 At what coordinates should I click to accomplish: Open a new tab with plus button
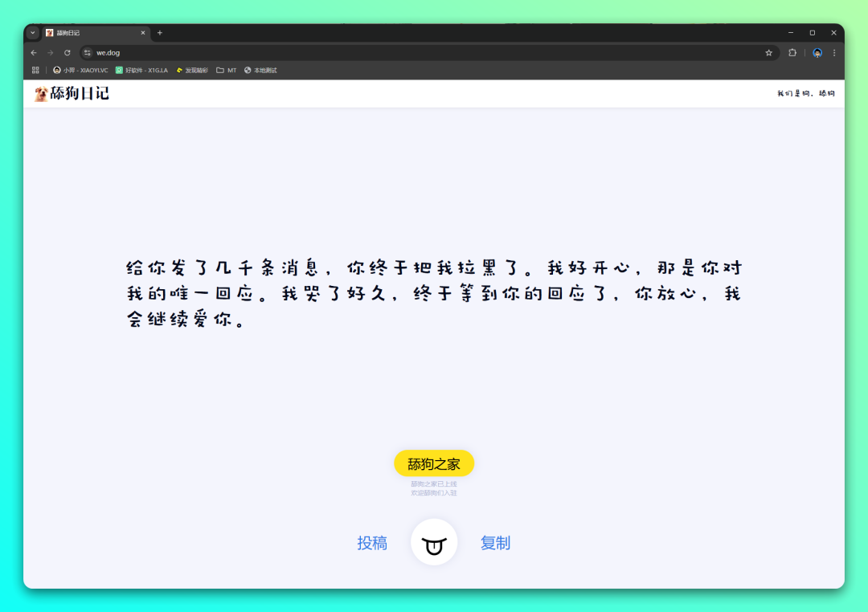(x=159, y=33)
